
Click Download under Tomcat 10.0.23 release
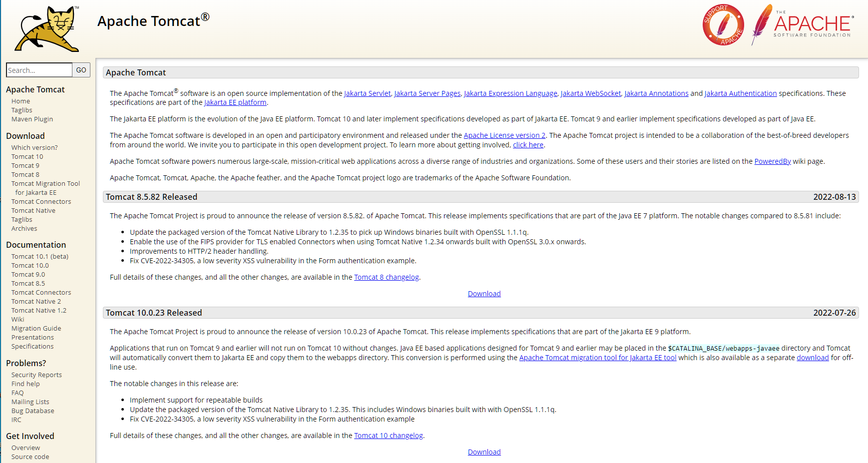tap(484, 452)
